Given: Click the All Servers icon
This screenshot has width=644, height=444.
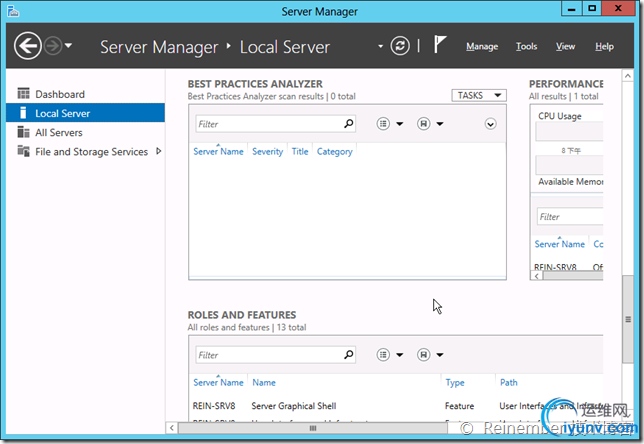Looking at the screenshot, I should (23, 132).
